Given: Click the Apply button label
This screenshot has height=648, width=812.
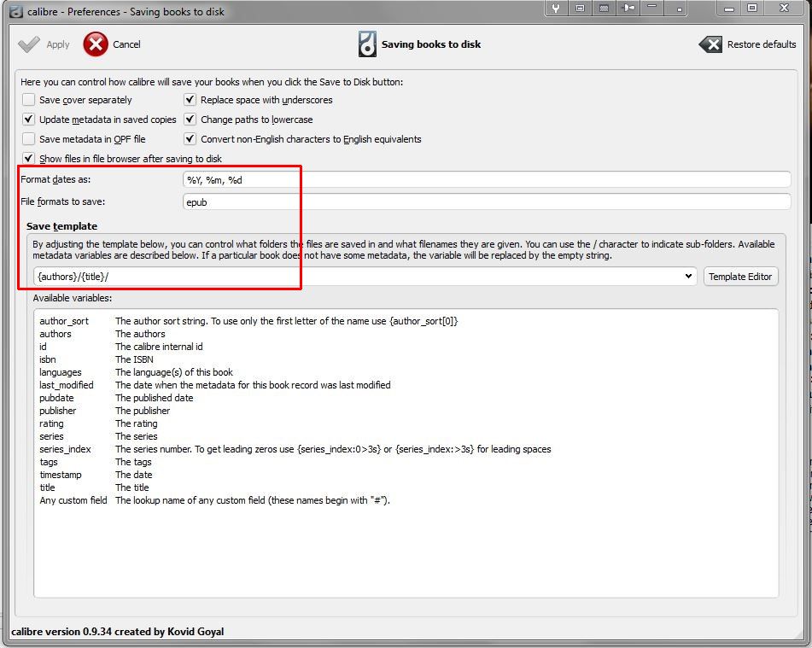Looking at the screenshot, I should coord(58,44).
